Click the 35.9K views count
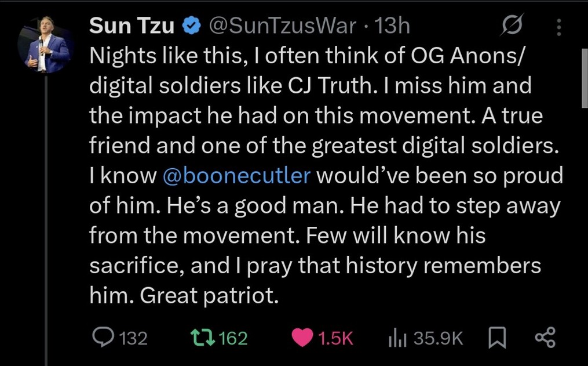 click(438, 338)
